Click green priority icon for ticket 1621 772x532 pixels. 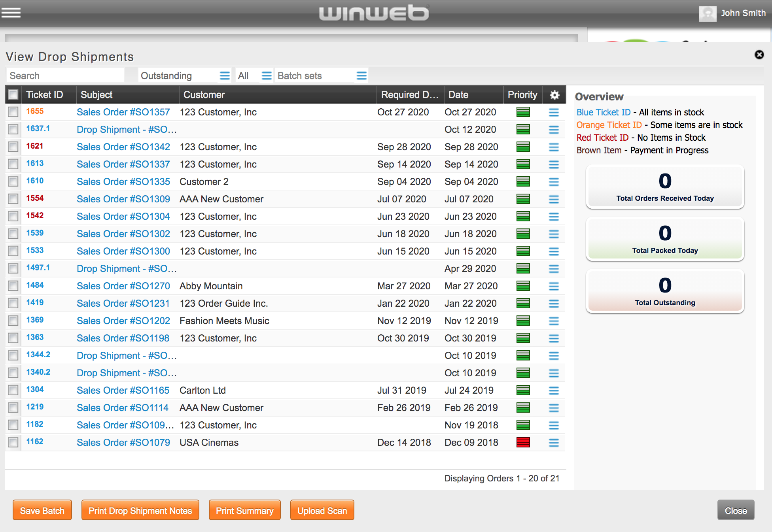tap(523, 147)
